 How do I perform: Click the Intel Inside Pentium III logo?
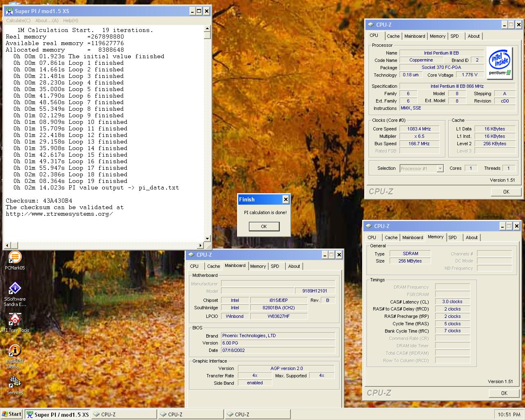(499, 63)
